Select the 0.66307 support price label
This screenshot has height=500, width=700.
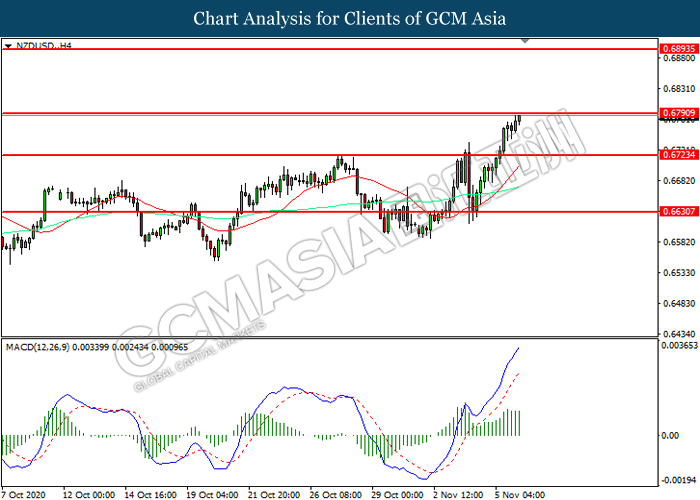[x=678, y=212]
